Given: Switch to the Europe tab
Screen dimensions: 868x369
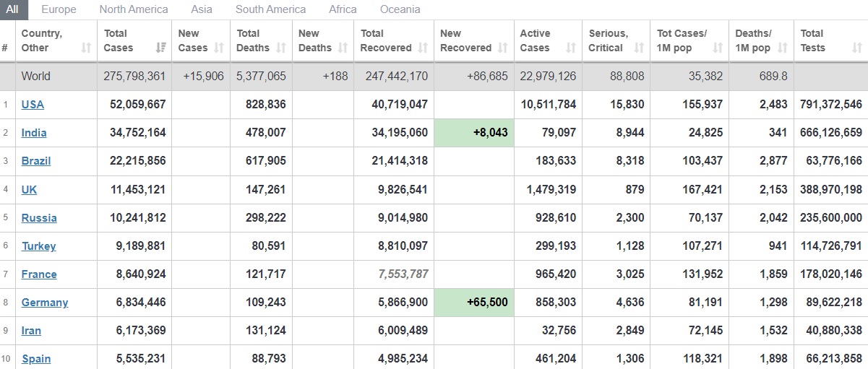Looking at the screenshot, I should coord(59,9).
